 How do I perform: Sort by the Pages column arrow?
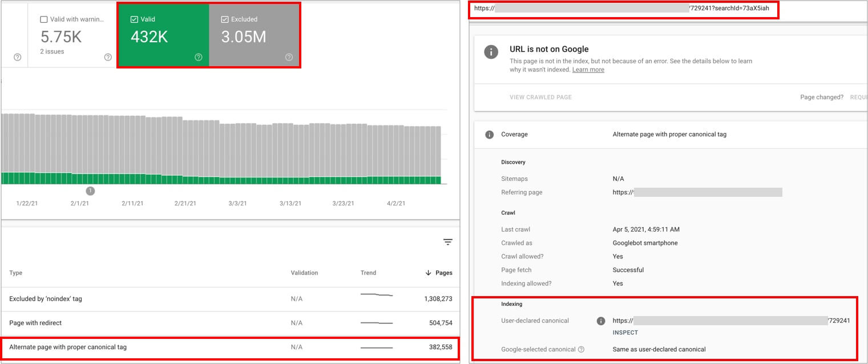point(429,273)
